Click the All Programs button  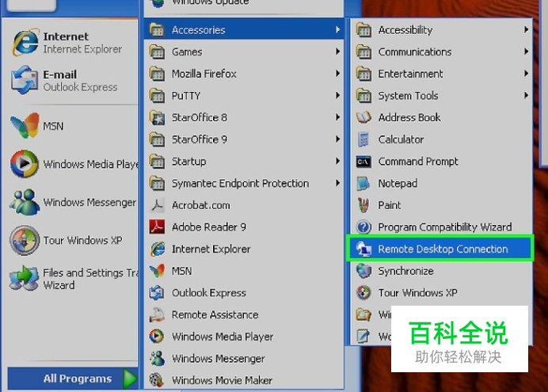click(73, 379)
